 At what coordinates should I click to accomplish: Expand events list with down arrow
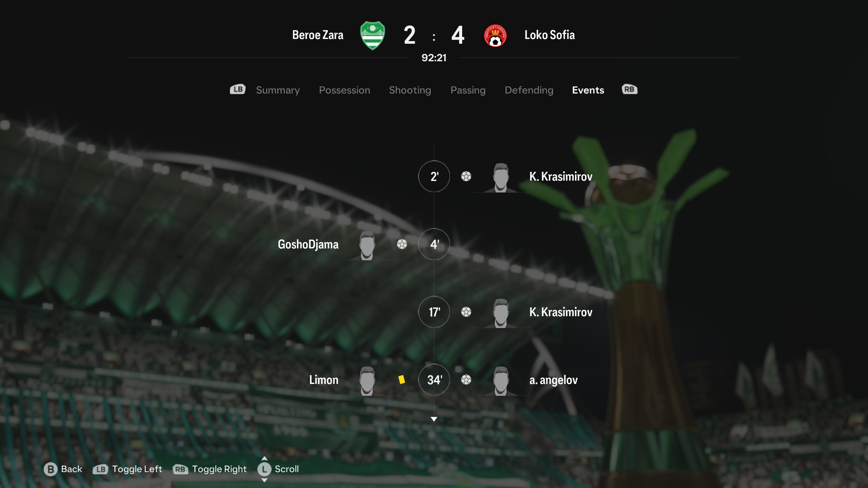434,419
